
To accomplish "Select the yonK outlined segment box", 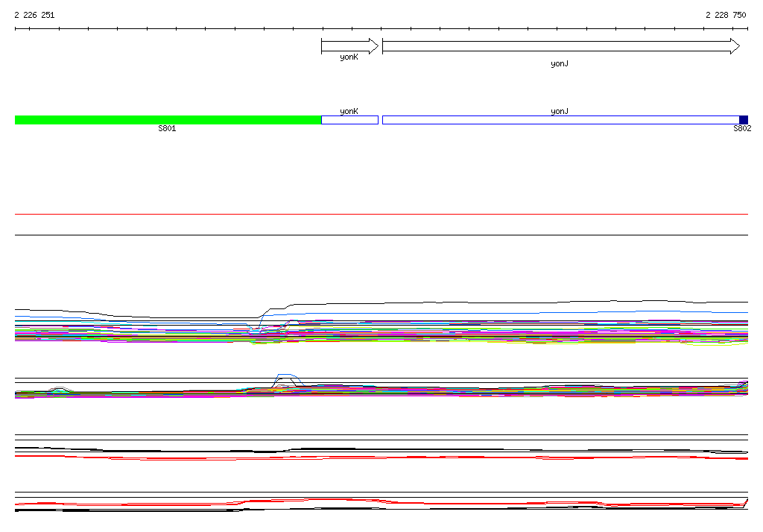I will click(350, 120).
